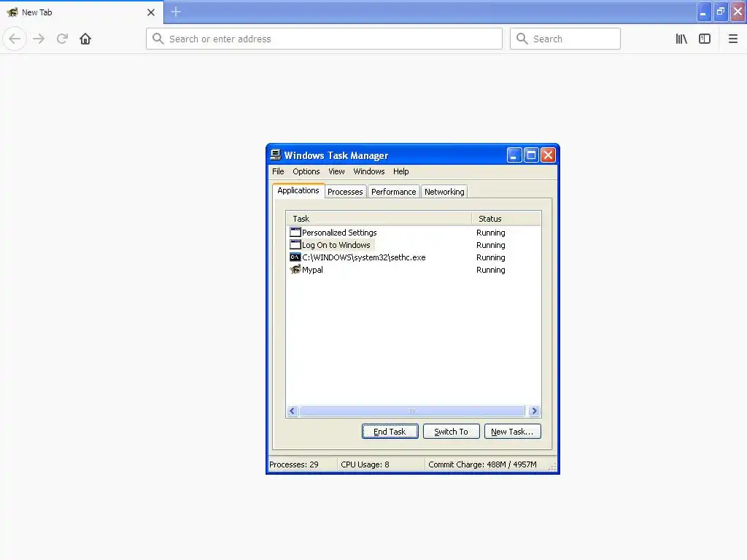
Task: Close the browser window
Action: pos(738,12)
